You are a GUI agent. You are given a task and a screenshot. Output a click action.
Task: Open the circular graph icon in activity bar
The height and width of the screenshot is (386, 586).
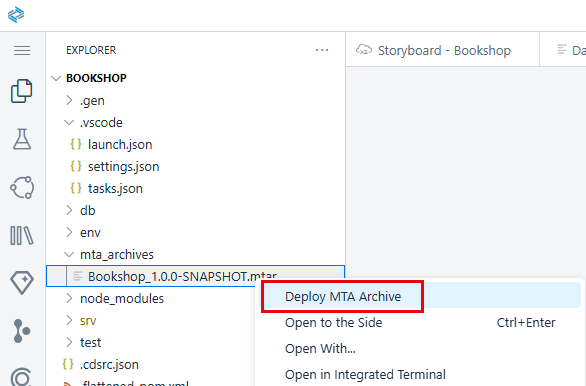pyautogui.click(x=22, y=187)
